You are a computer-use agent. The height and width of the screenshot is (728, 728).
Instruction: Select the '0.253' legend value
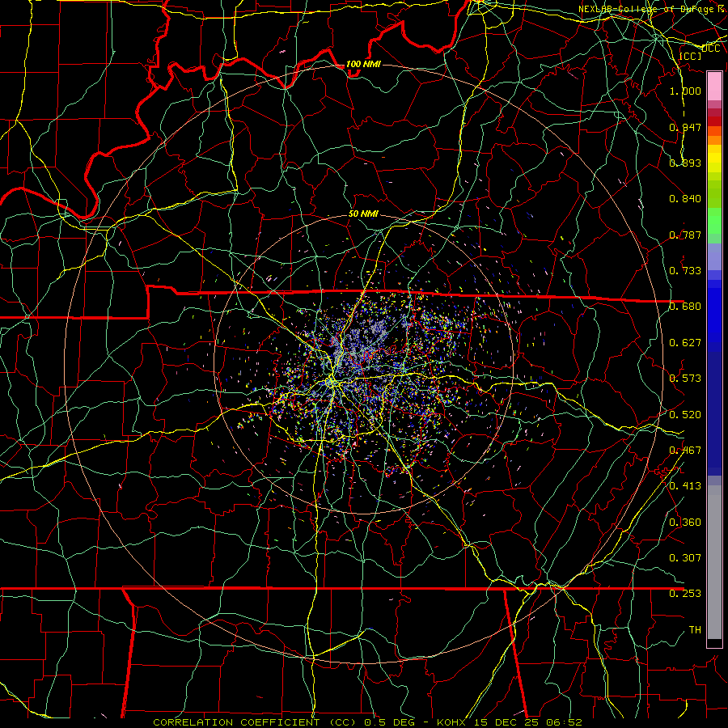(x=685, y=594)
